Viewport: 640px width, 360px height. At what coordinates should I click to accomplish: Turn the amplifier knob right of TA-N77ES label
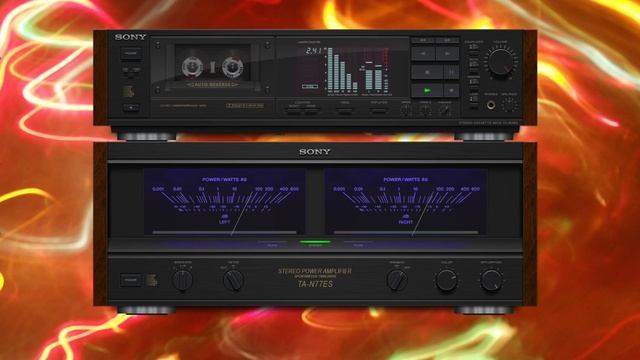397,280
